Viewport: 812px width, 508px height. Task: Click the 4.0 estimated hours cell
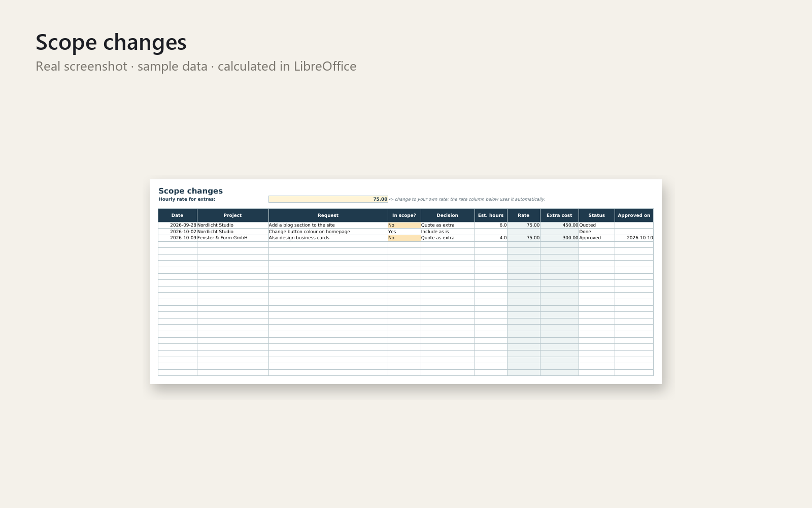point(491,238)
